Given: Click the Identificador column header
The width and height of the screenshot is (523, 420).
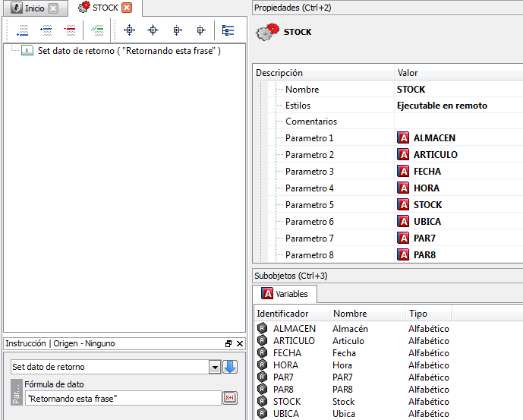Looking at the screenshot, I should coord(282,314).
